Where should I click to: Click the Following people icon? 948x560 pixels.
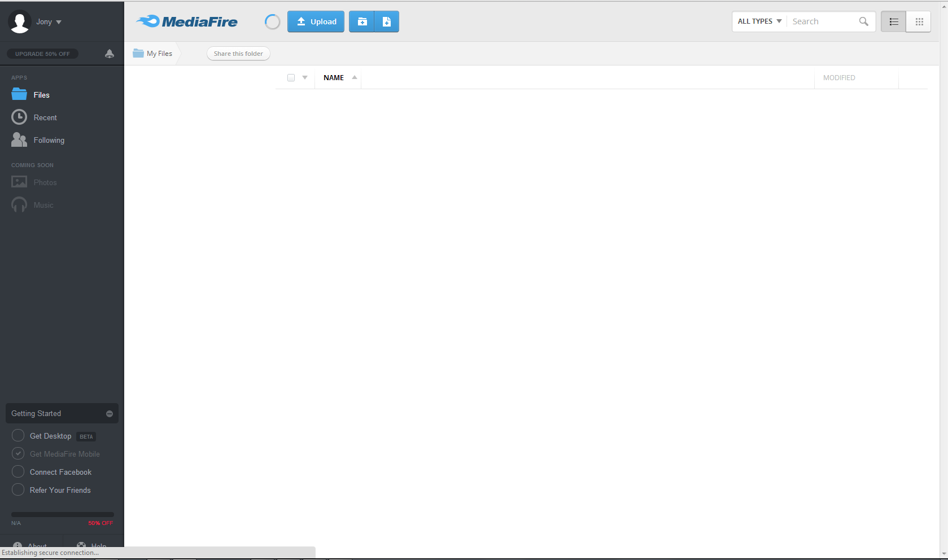pyautogui.click(x=19, y=139)
